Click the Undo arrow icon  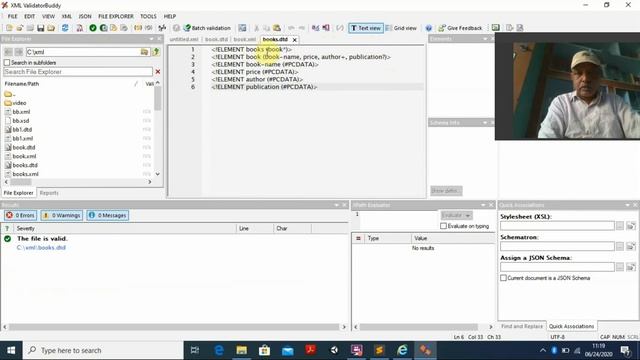[x=291, y=28]
